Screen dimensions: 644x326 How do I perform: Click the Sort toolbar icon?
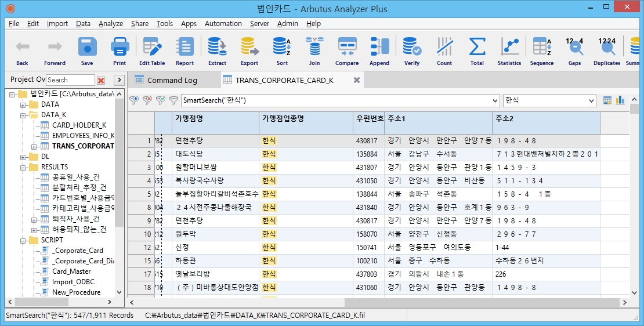tap(282, 47)
